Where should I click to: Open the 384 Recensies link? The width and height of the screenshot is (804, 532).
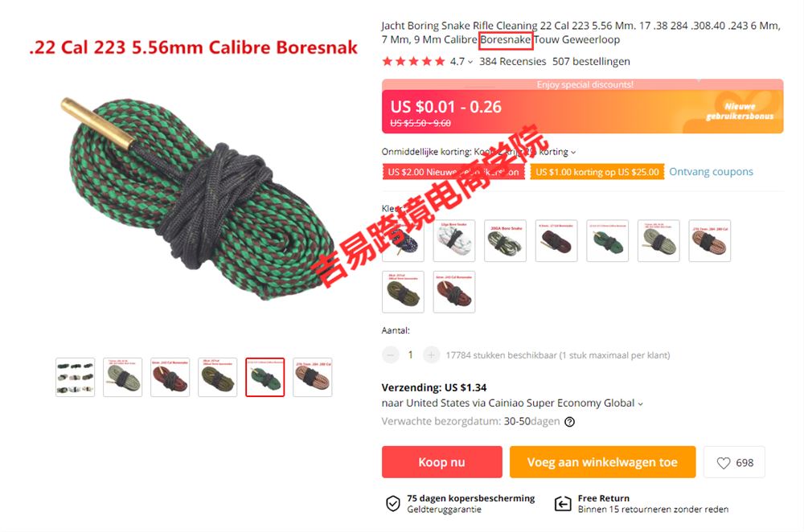pos(513,62)
